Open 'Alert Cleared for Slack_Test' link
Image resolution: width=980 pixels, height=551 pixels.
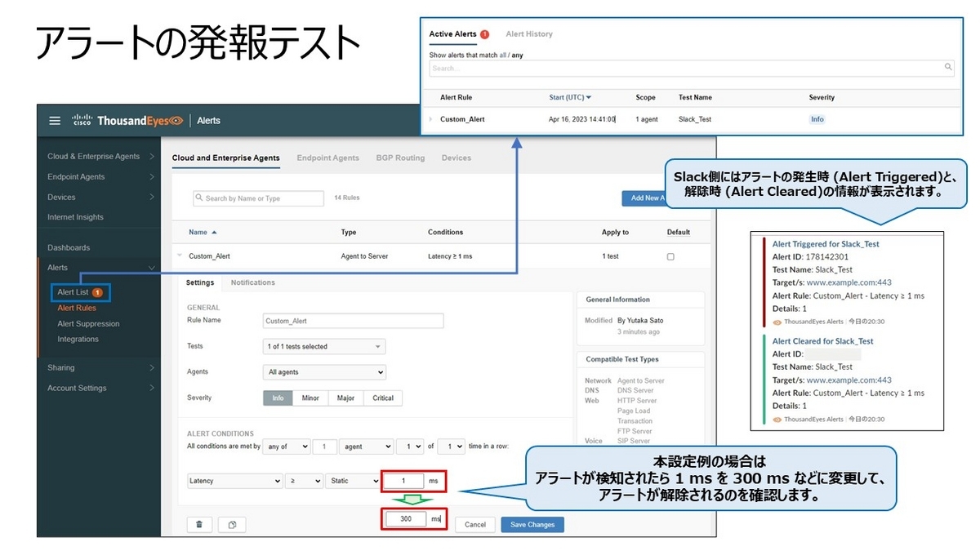822,341
